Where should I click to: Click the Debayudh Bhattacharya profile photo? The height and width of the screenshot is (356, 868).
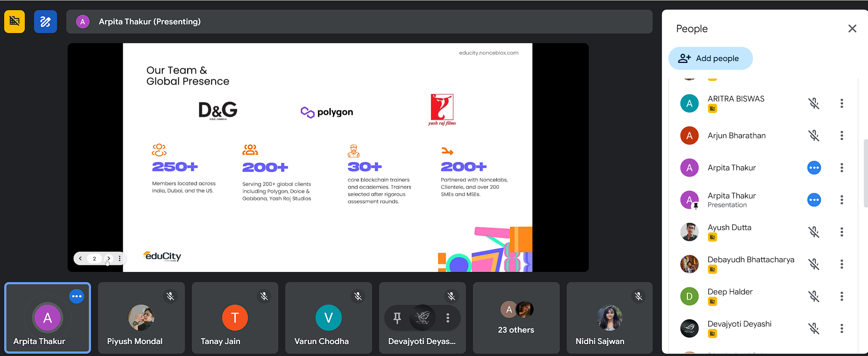689,264
